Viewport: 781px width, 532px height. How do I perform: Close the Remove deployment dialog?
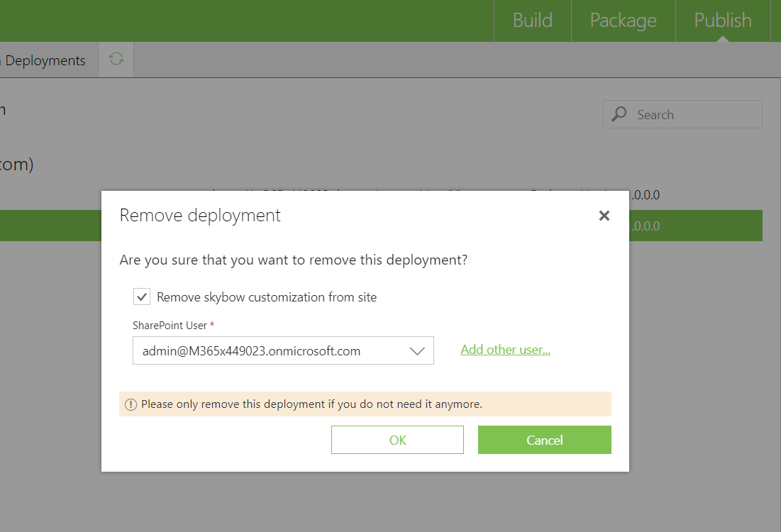604,216
